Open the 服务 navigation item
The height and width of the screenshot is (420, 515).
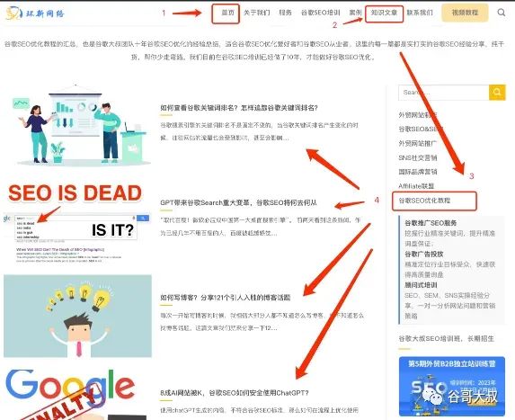[x=286, y=13]
